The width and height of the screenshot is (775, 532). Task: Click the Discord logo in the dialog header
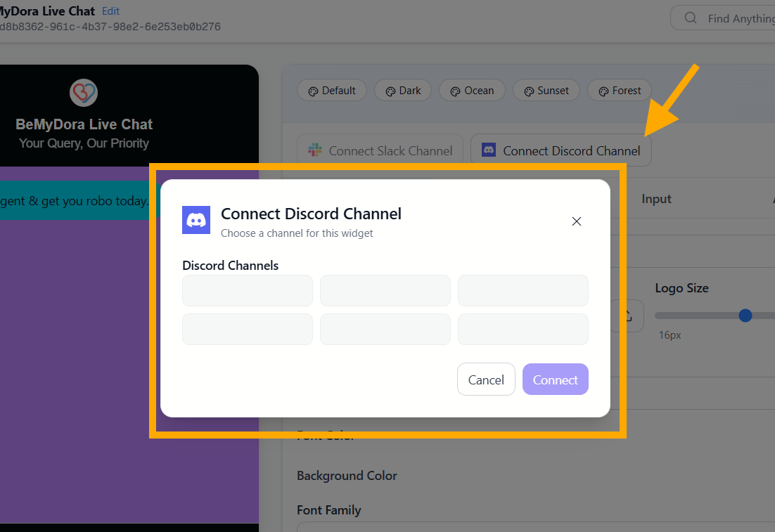click(196, 220)
